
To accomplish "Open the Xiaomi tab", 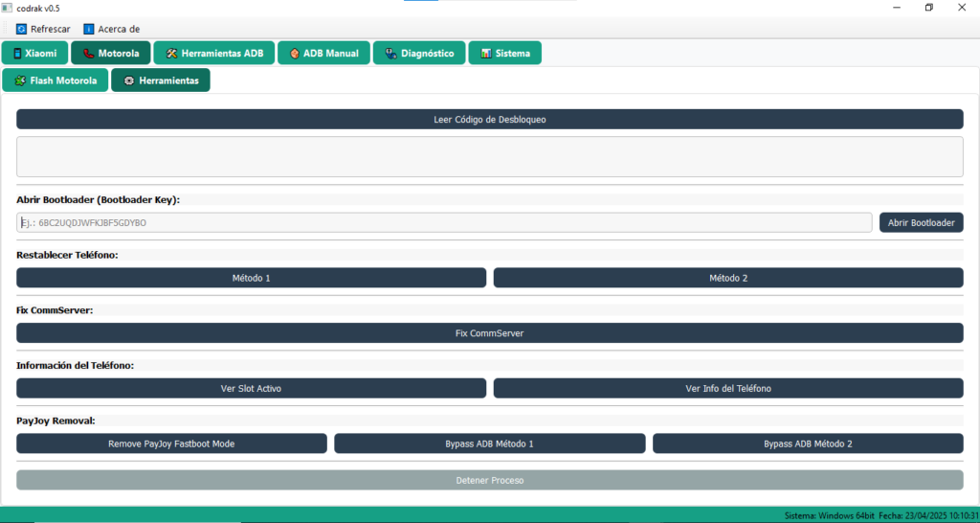I will [x=34, y=54].
